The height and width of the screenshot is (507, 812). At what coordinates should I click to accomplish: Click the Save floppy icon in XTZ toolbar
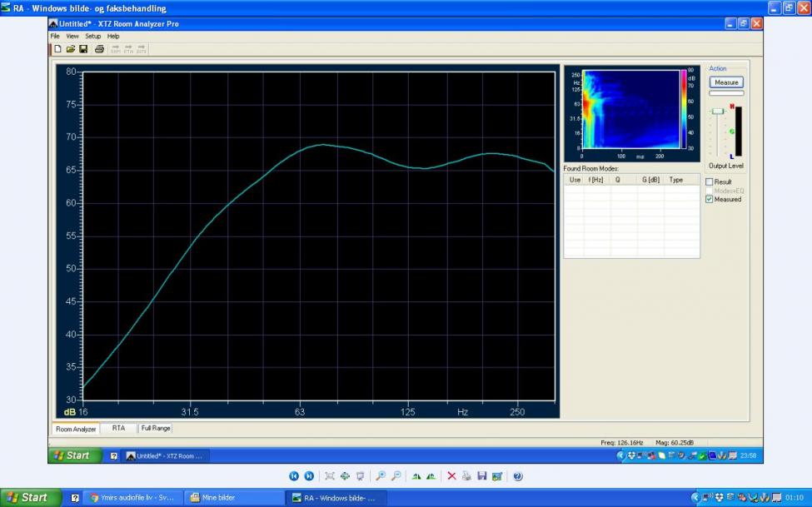83,49
